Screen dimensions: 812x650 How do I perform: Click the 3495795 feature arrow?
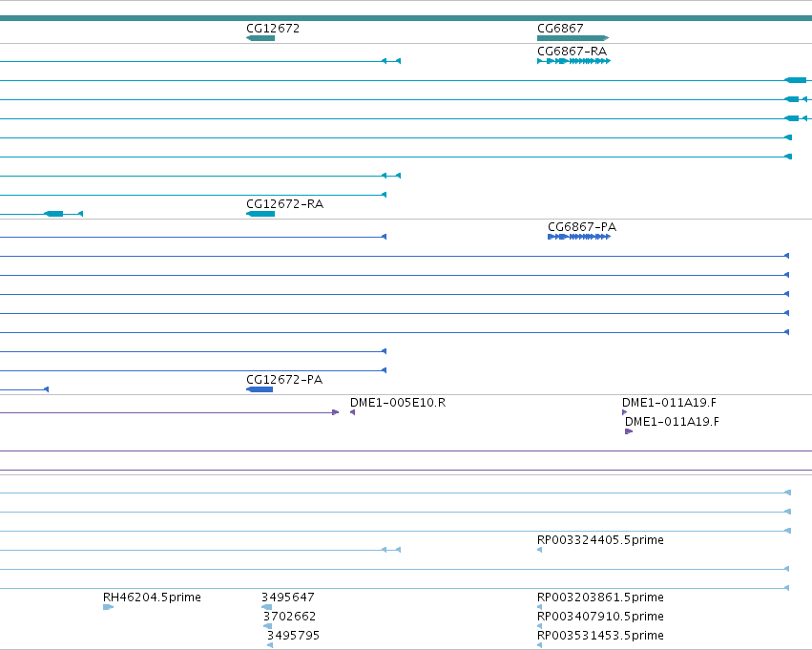pos(270,645)
